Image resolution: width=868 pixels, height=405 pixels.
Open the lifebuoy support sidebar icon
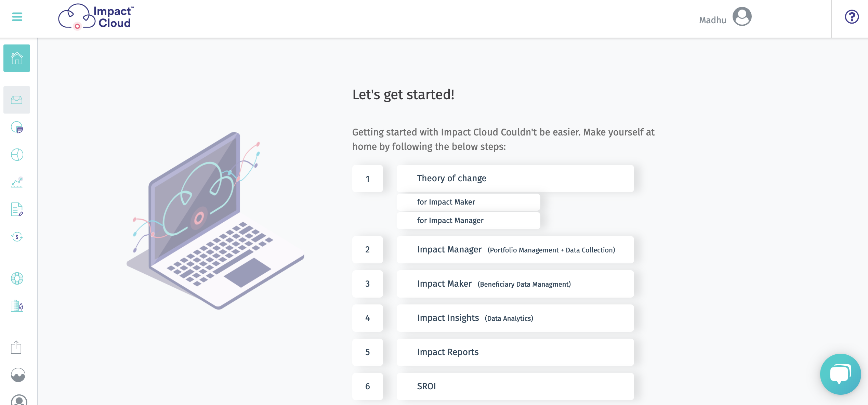point(17,278)
